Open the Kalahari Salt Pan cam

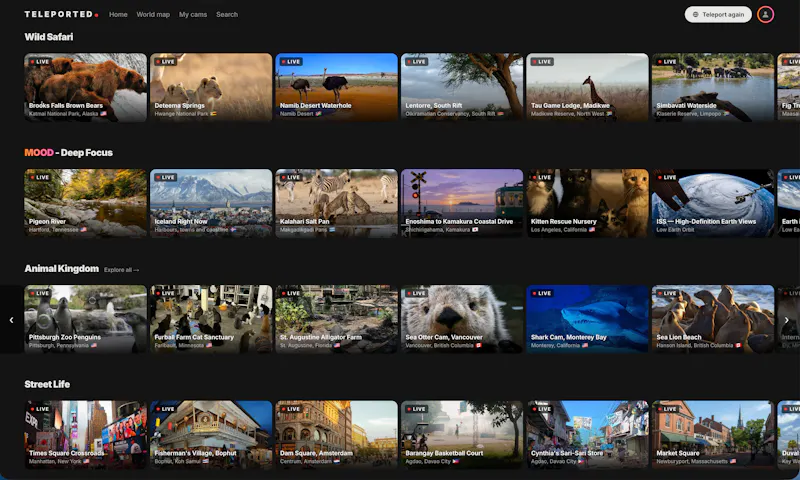336,203
